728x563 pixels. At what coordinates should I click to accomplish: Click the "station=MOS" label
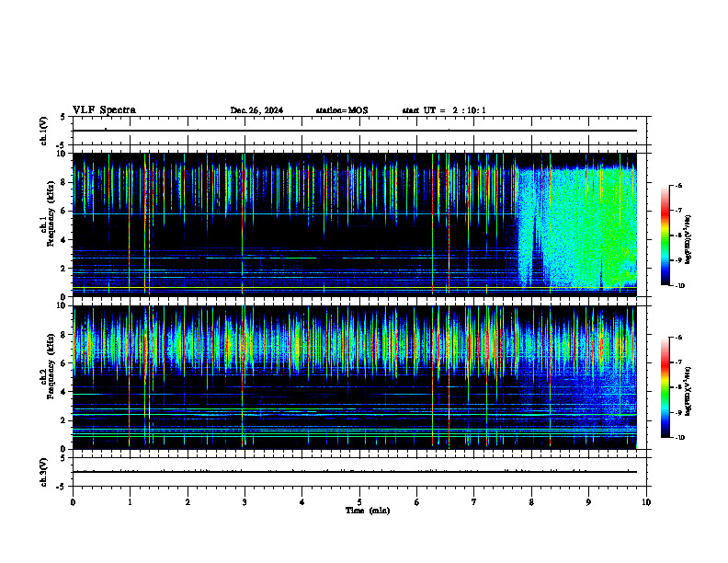[342, 110]
